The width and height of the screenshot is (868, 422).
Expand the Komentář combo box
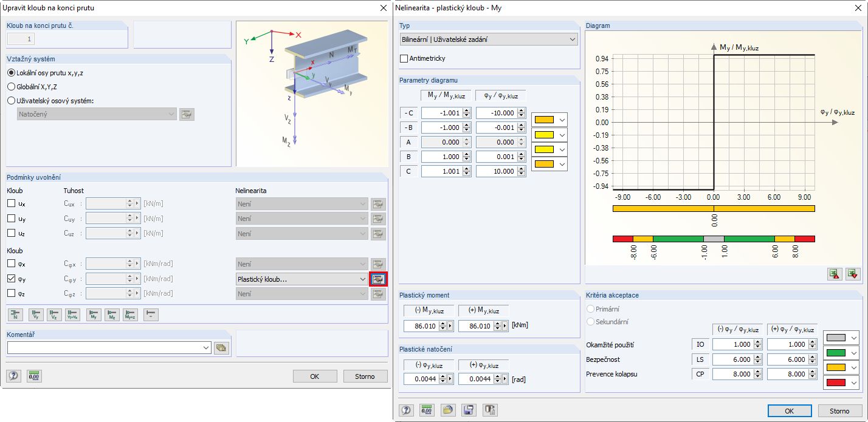(x=206, y=348)
